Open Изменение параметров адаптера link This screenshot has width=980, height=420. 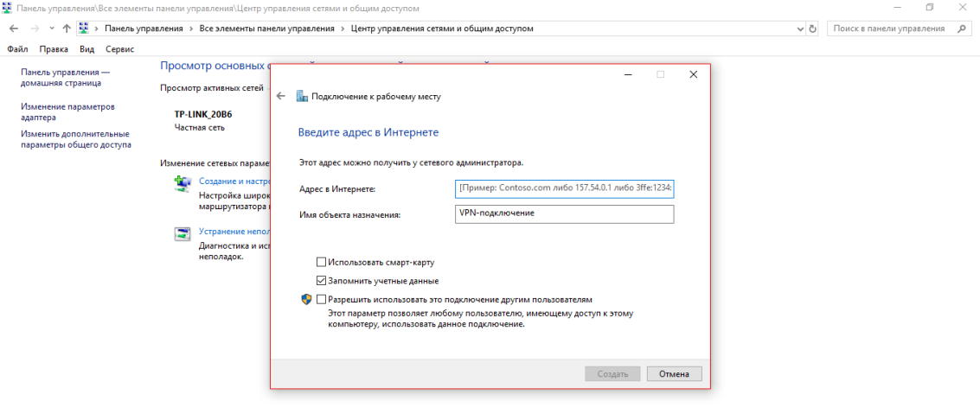pyautogui.click(x=67, y=111)
